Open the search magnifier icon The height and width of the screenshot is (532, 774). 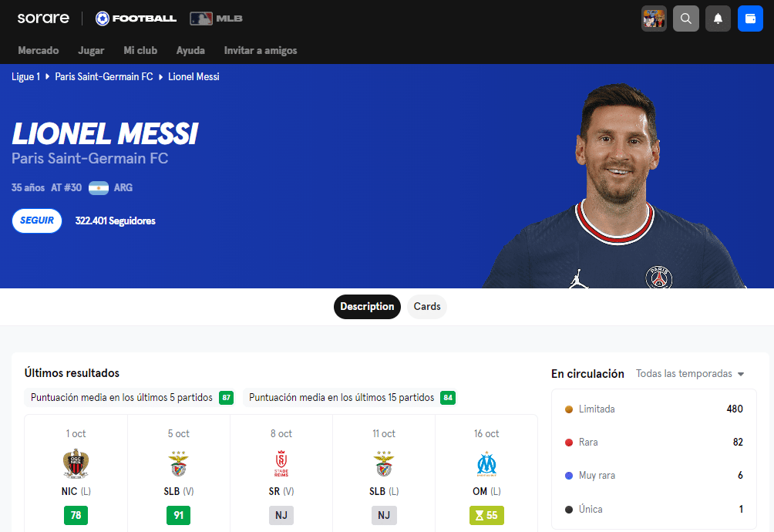coord(685,19)
